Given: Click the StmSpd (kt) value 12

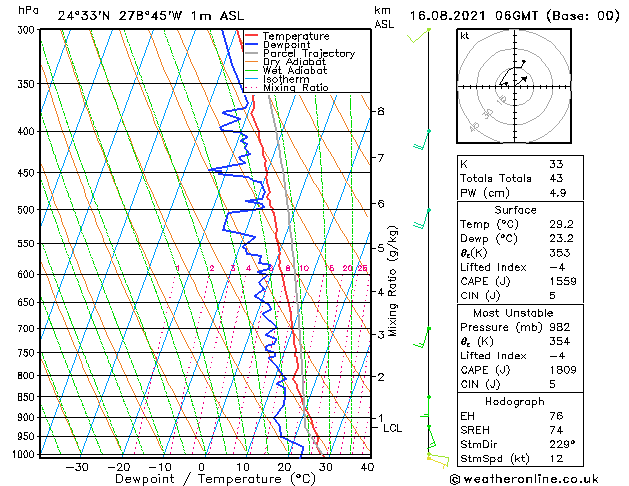Looking at the screenshot, I should click(x=556, y=458).
